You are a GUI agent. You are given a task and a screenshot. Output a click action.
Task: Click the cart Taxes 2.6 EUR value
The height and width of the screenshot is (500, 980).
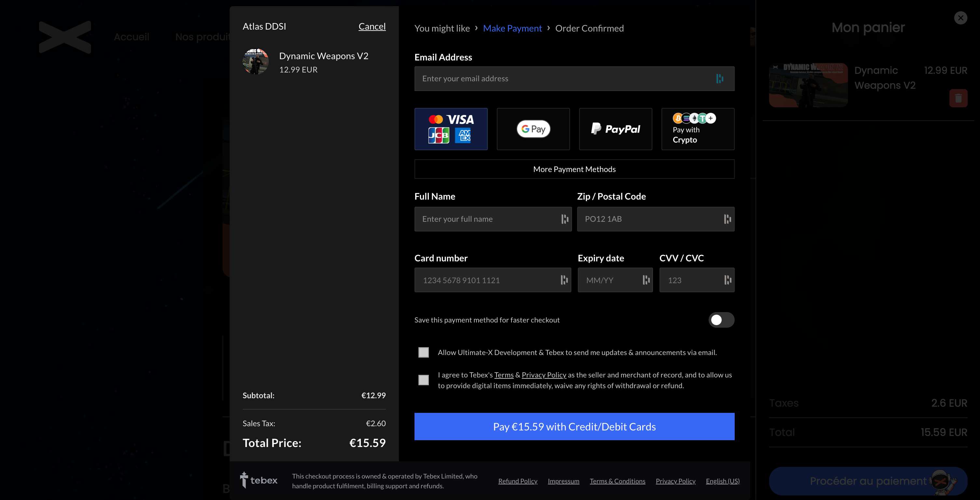[949, 403]
